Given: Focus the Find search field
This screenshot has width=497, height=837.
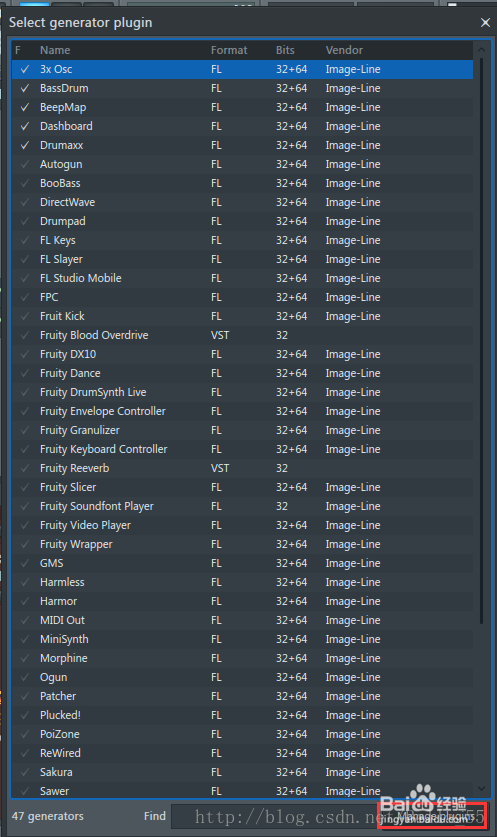Looking at the screenshot, I should 275,816.
